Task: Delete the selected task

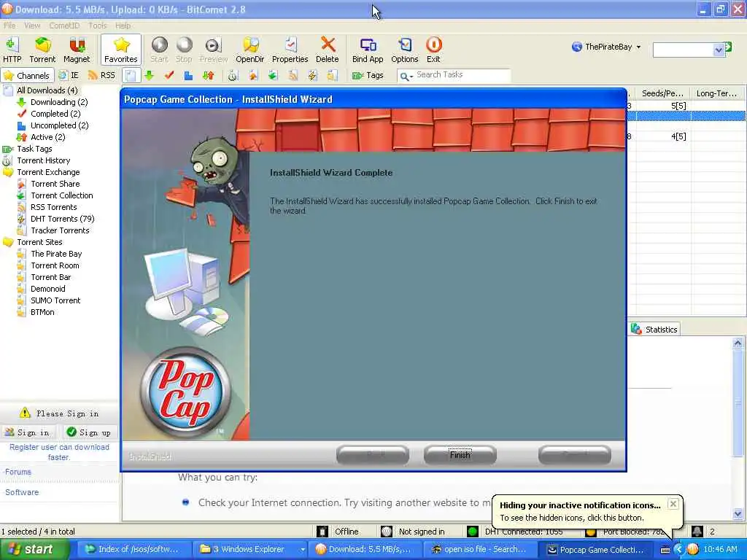Action: [x=328, y=50]
